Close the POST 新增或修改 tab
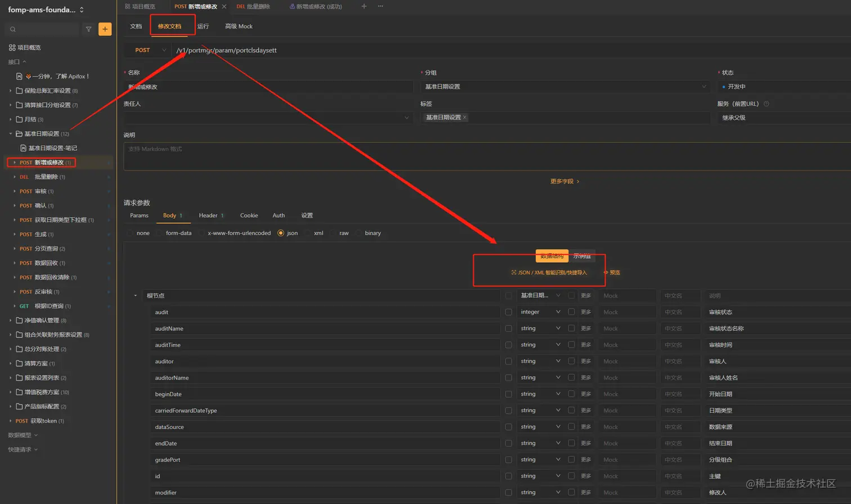 (x=224, y=7)
